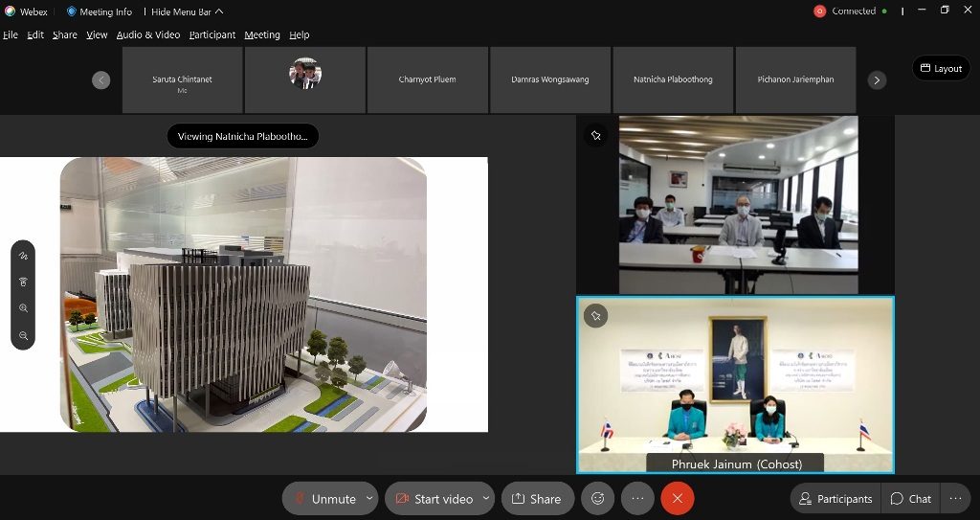The width and height of the screenshot is (980, 520).
Task: Start video camera
Action: click(434, 499)
